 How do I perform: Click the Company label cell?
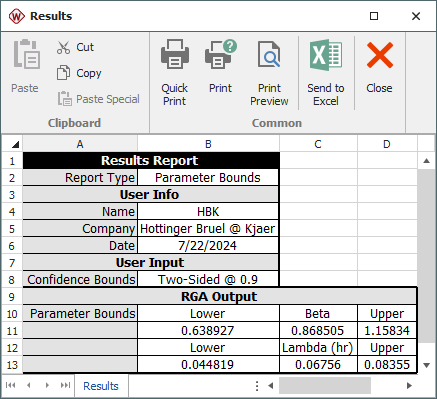pos(80,229)
